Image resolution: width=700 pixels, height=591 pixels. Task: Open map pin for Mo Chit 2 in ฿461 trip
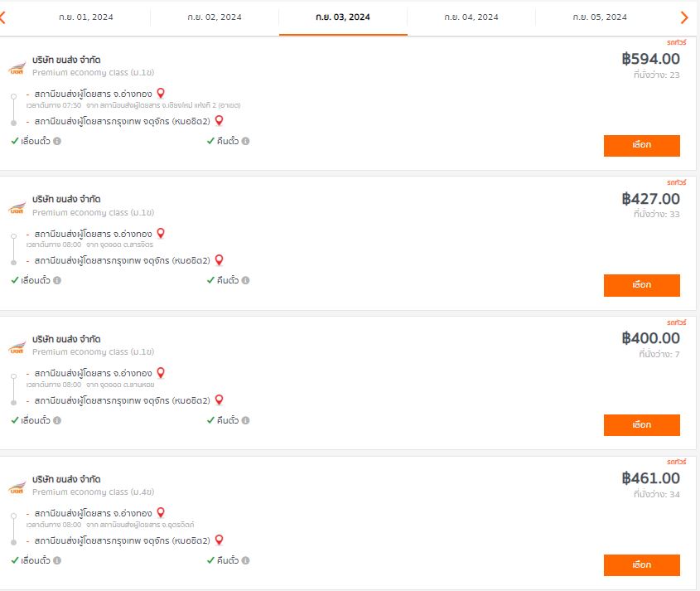click(219, 540)
